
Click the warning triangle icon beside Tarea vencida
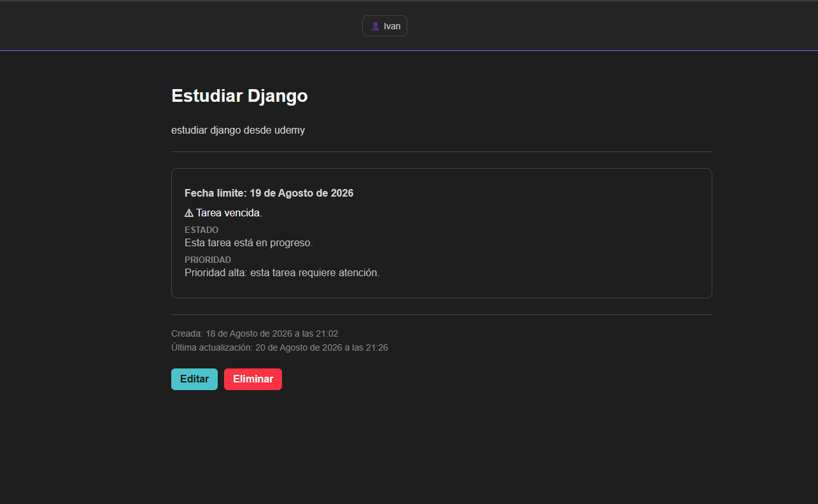click(x=189, y=213)
